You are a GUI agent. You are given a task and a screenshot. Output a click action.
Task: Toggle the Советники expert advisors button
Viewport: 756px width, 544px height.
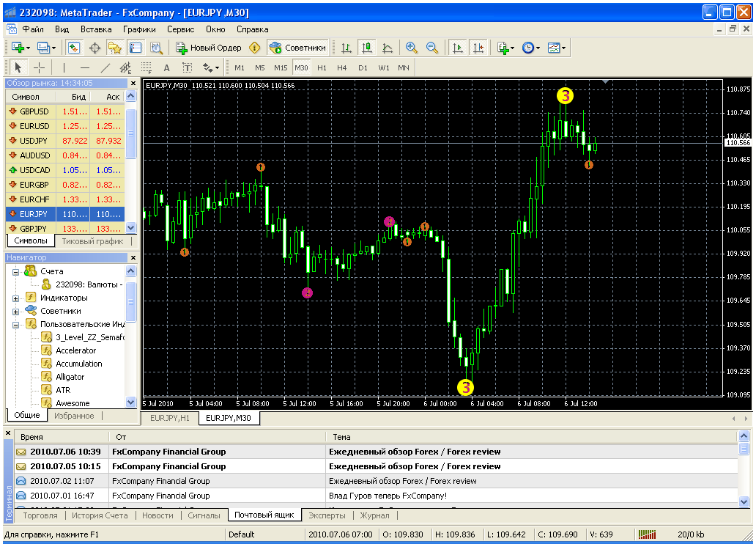[298, 48]
